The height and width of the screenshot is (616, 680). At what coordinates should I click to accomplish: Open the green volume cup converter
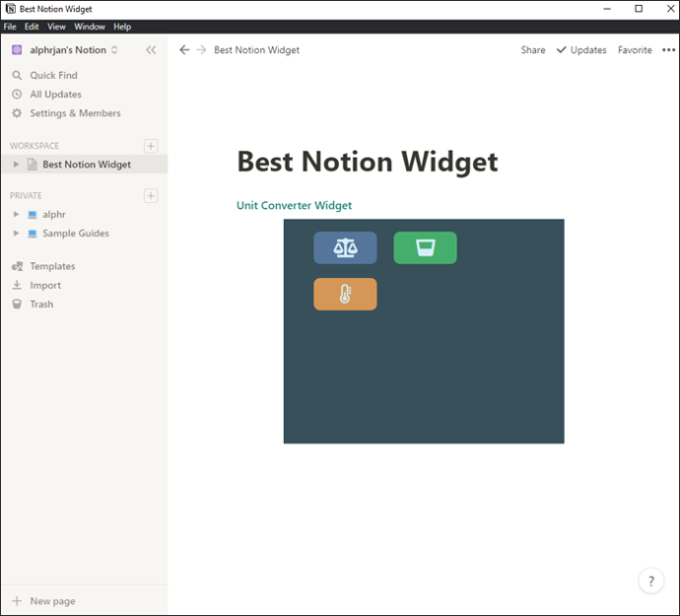tap(425, 247)
